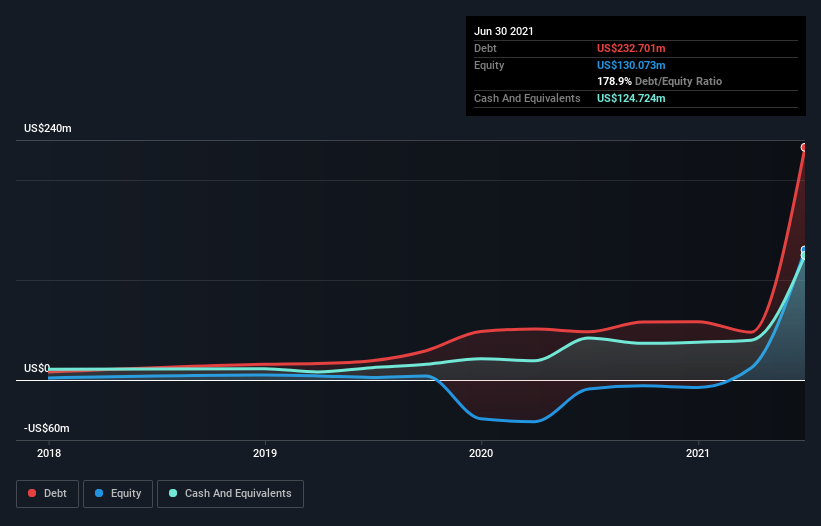Screen dimensions: 821x526
Task: Toggle Cash And Equivalents legend button
Action: (x=230, y=494)
